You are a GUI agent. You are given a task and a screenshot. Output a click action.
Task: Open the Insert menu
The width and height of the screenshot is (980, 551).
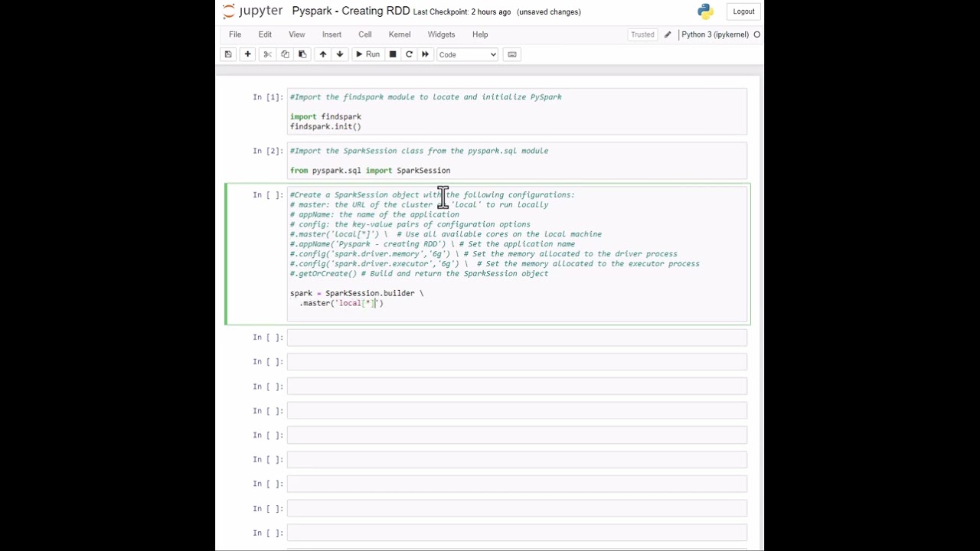pos(332,34)
